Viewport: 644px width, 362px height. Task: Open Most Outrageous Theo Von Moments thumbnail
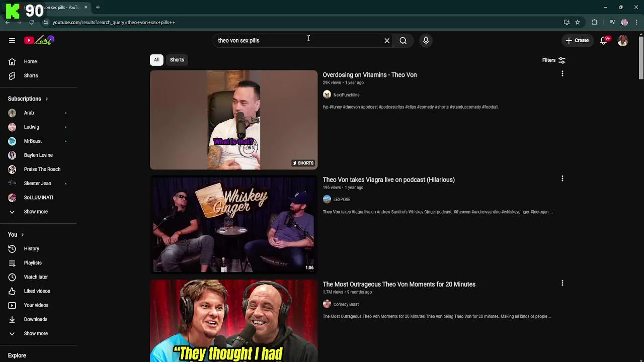point(233,321)
